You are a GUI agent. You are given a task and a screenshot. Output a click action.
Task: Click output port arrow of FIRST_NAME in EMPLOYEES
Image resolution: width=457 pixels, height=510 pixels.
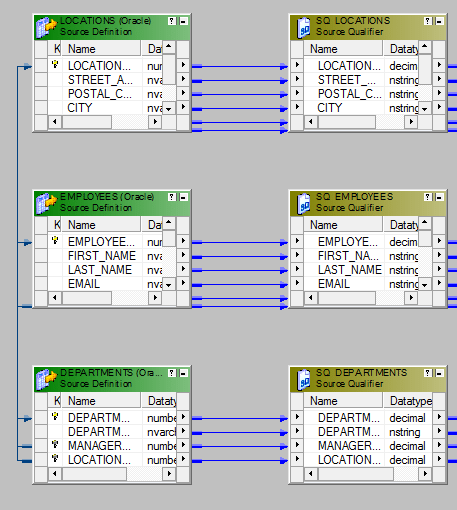click(183, 255)
